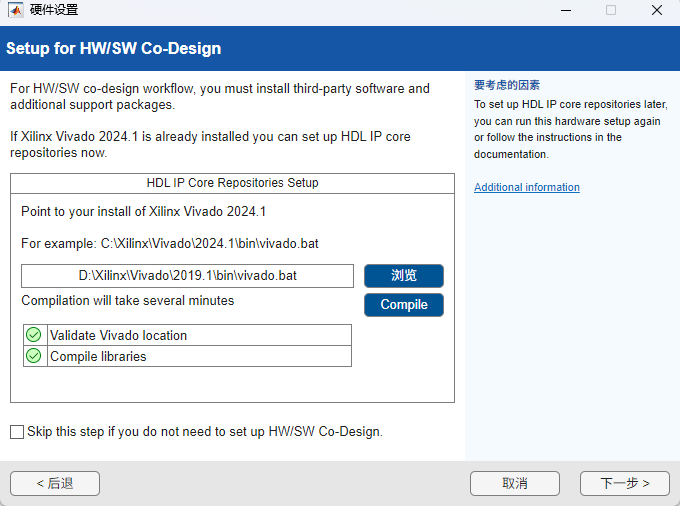Select the Compile libraries row
The width and height of the screenshot is (680, 506).
(187, 356)
